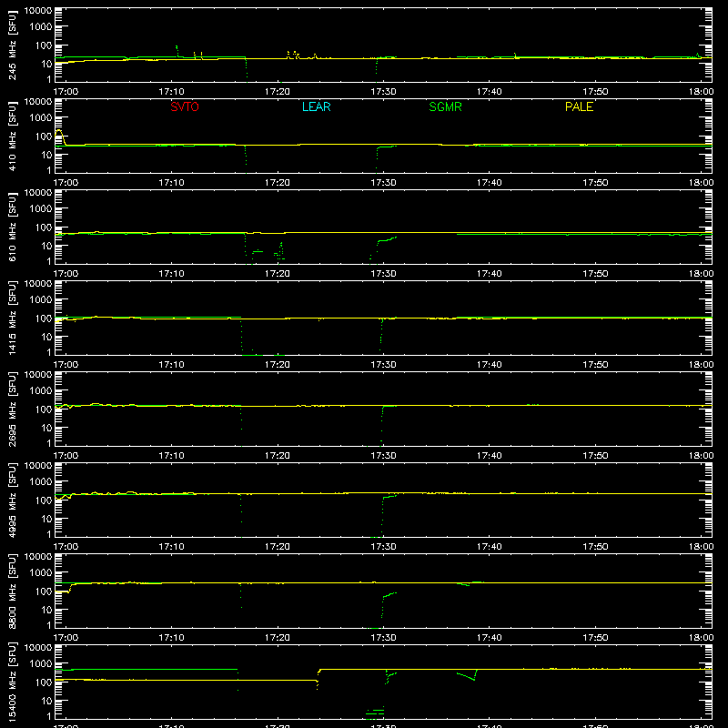Click 17:20 time label under 1415 MHz plot
728x728 pixels.
[278, 365]
